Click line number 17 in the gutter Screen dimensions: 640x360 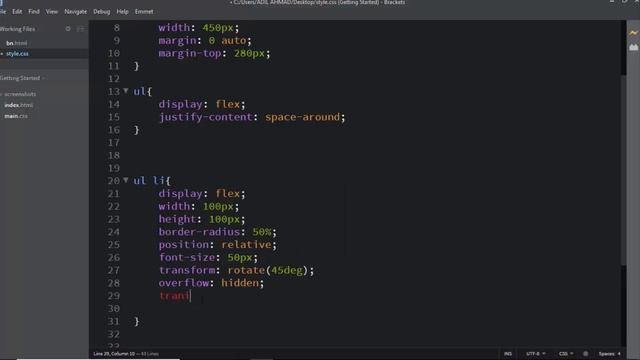[x=113, y=142]
